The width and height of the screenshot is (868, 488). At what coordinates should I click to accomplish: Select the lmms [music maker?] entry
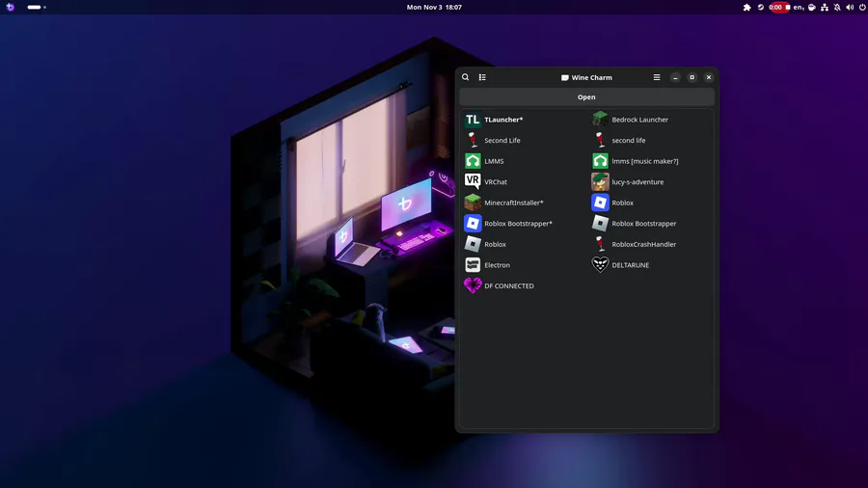click(651, 161)
